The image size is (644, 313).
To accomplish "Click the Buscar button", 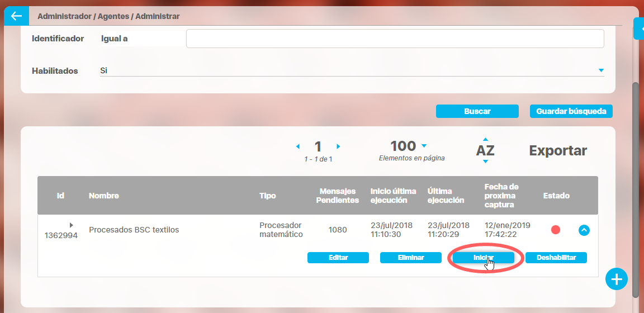I will (x=477, y=111).
